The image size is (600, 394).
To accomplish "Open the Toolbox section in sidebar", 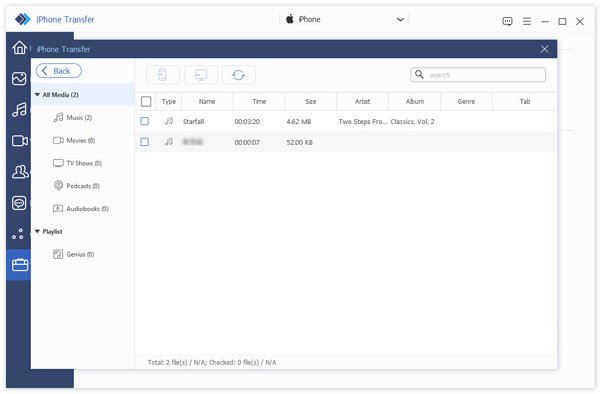I will point(20,265).
